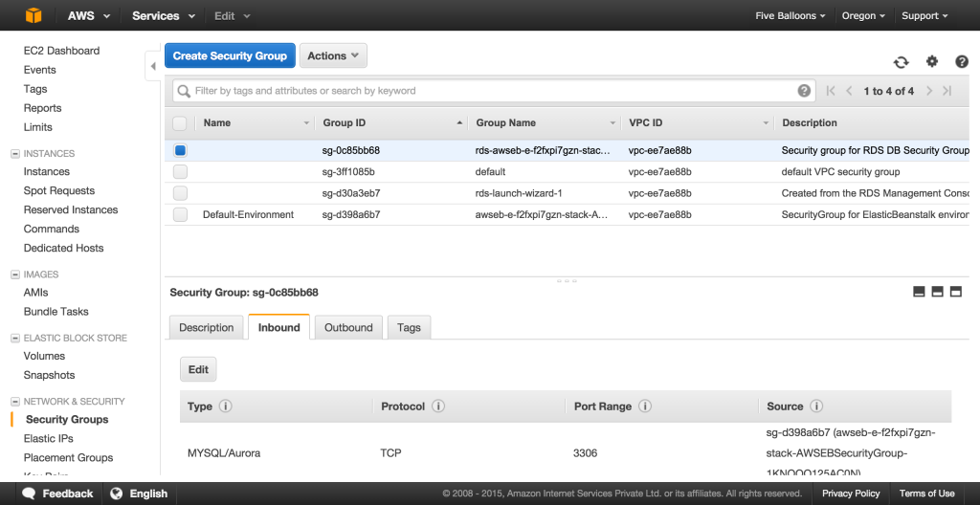
Task: Click the info icon next to Type
Action: [226, 406]
